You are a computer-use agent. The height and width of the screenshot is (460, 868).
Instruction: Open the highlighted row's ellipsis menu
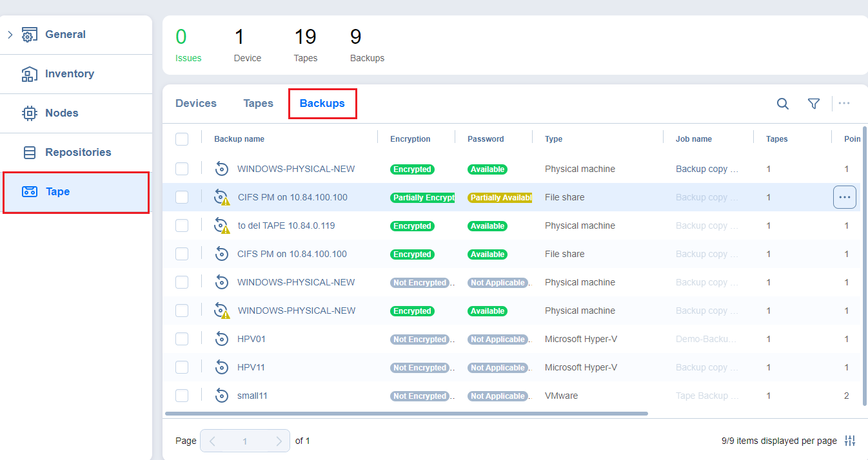coord(844,197)
